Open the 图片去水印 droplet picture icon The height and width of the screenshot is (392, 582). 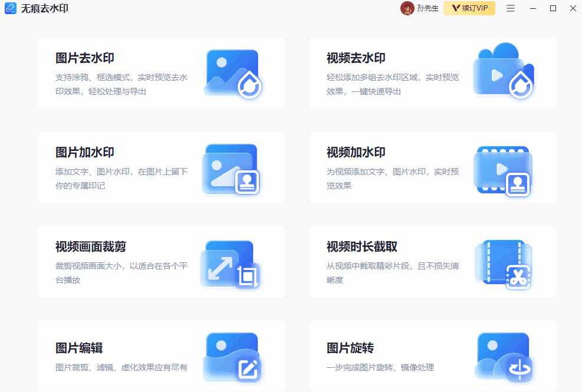(233, 74)
